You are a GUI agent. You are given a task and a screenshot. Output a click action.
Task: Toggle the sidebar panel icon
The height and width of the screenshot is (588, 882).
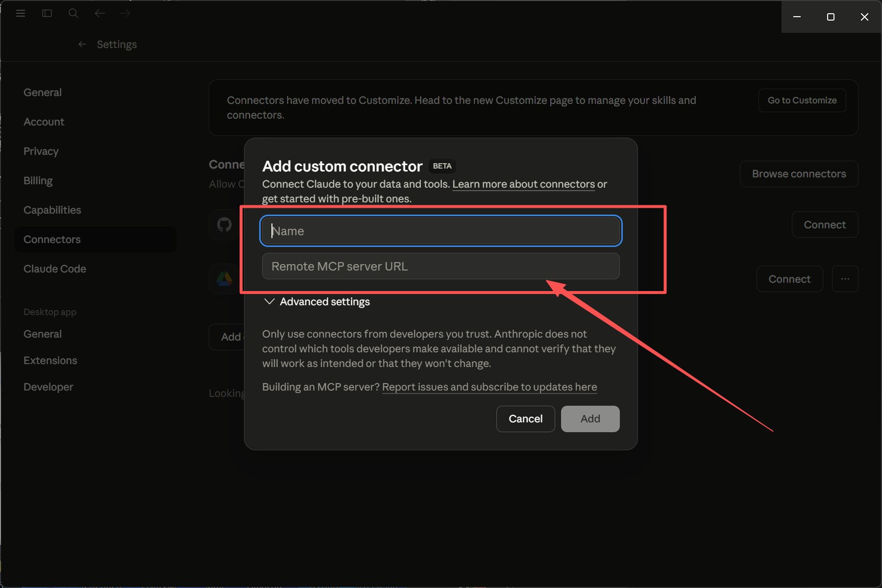pos(47,13)
